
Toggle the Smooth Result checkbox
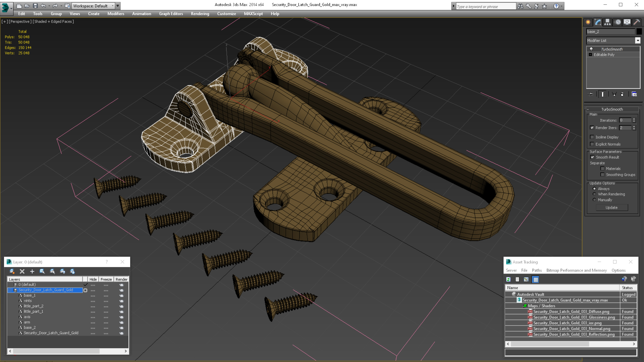tap(592, 157)
